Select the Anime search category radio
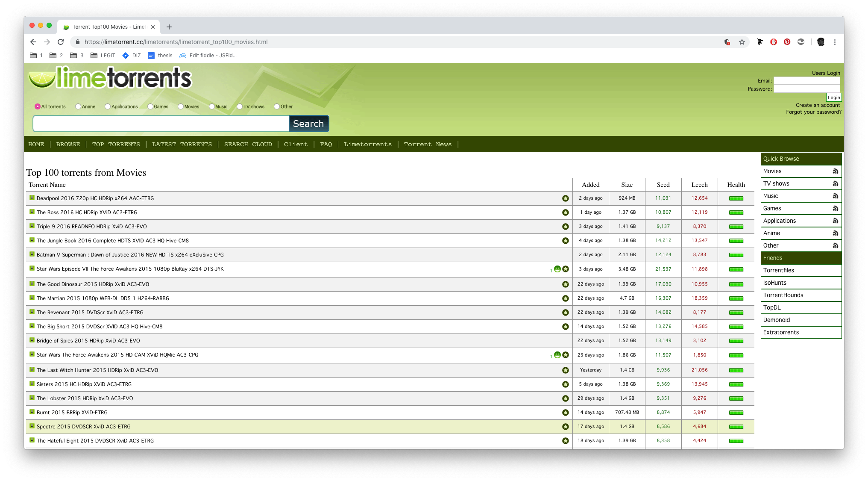The image size is (868, 481). 78,106
